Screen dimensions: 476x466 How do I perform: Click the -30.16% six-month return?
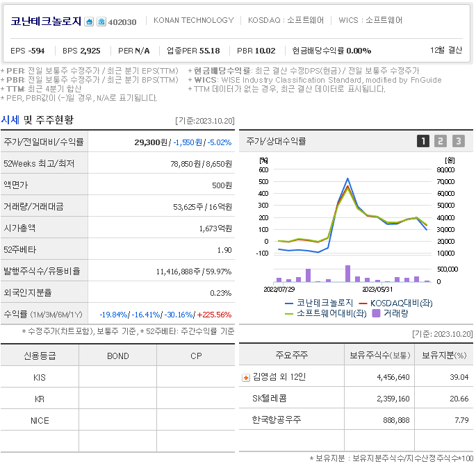179,315
